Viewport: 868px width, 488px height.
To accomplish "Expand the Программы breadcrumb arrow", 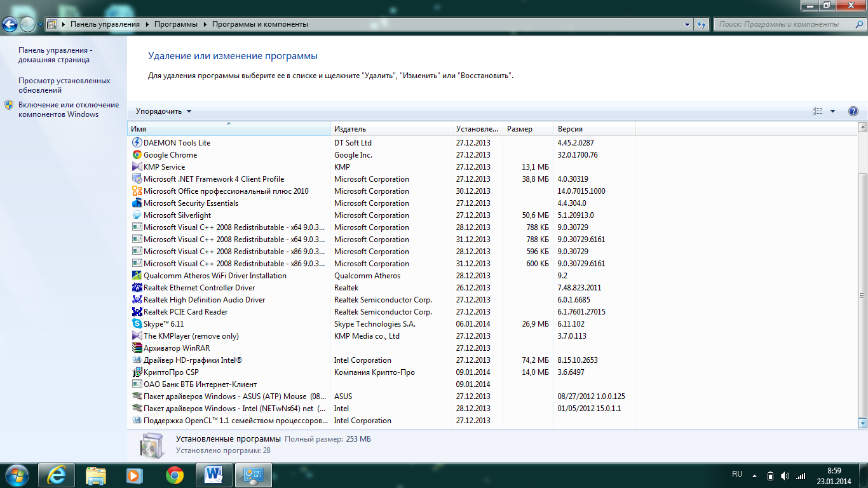I will (205, 24).
